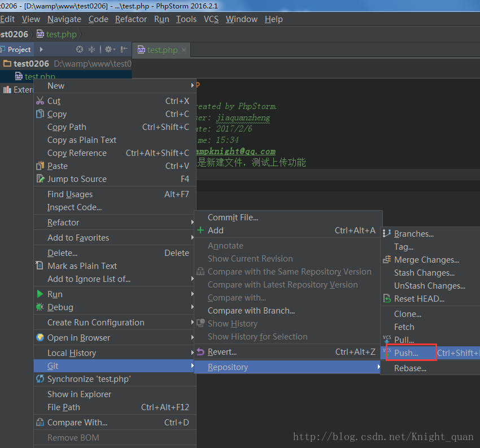
Task: Click the Cut scissors icon
Action: [40, 101]
